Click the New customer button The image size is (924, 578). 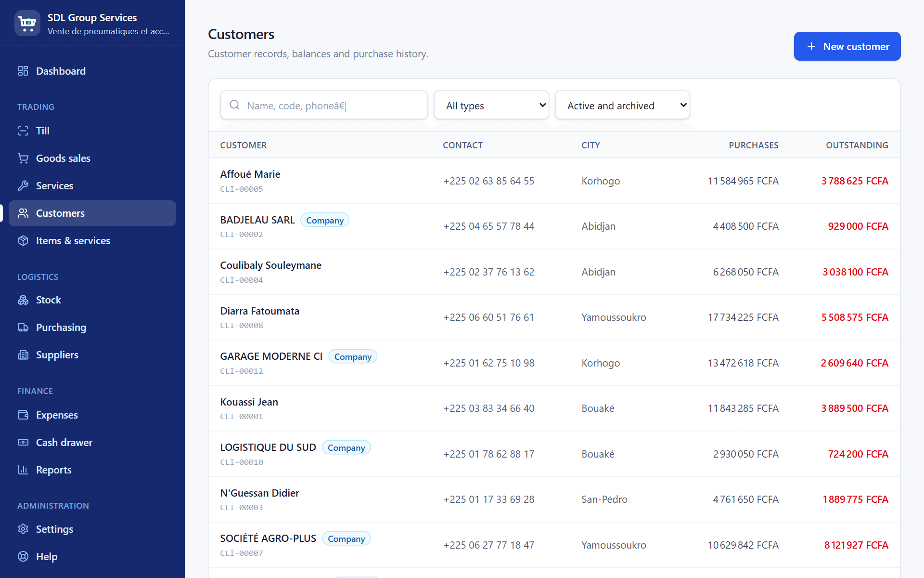click(x=847, y=46)
